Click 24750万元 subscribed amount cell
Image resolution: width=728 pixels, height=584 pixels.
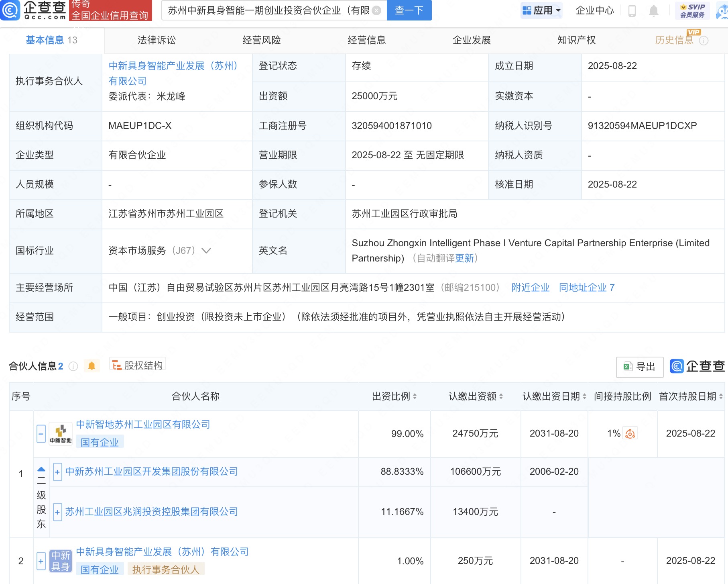click(x=475, y=434)
